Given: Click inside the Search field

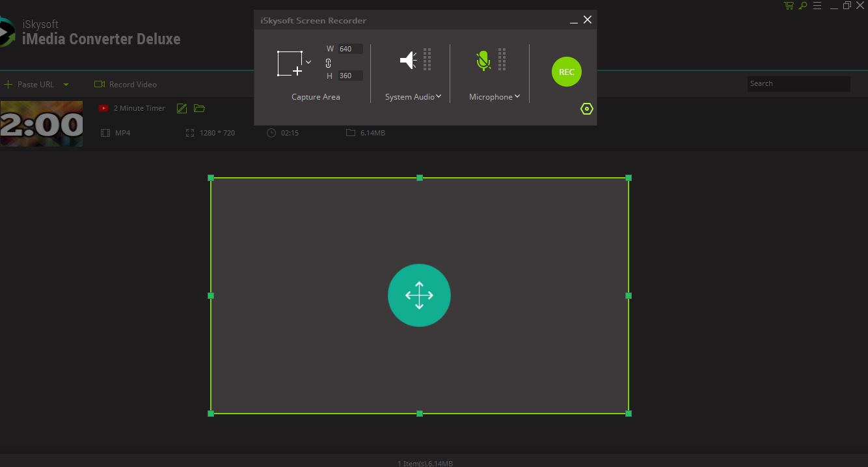Looking at the screenshot, I should click(x=798, y=83).
